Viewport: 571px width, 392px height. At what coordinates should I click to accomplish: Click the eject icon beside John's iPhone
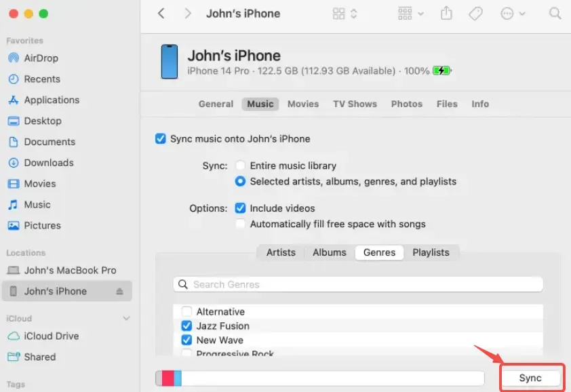pyautogui.click(x=120, y=292)
